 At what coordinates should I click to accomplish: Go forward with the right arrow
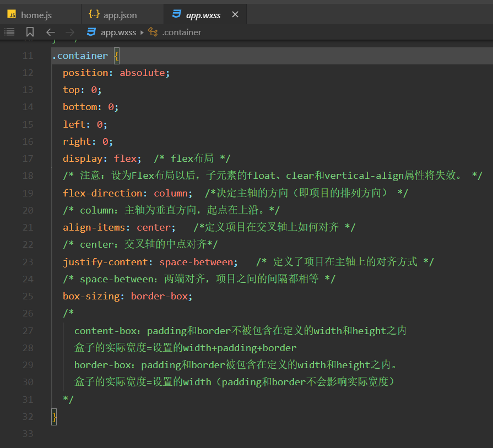point(70,32)
